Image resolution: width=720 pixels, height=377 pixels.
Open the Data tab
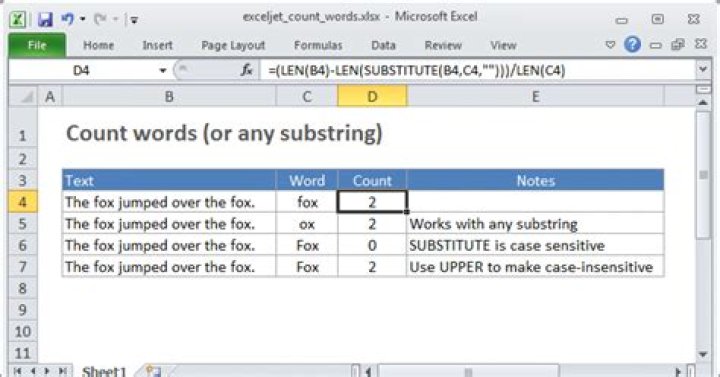coord(383,45)
